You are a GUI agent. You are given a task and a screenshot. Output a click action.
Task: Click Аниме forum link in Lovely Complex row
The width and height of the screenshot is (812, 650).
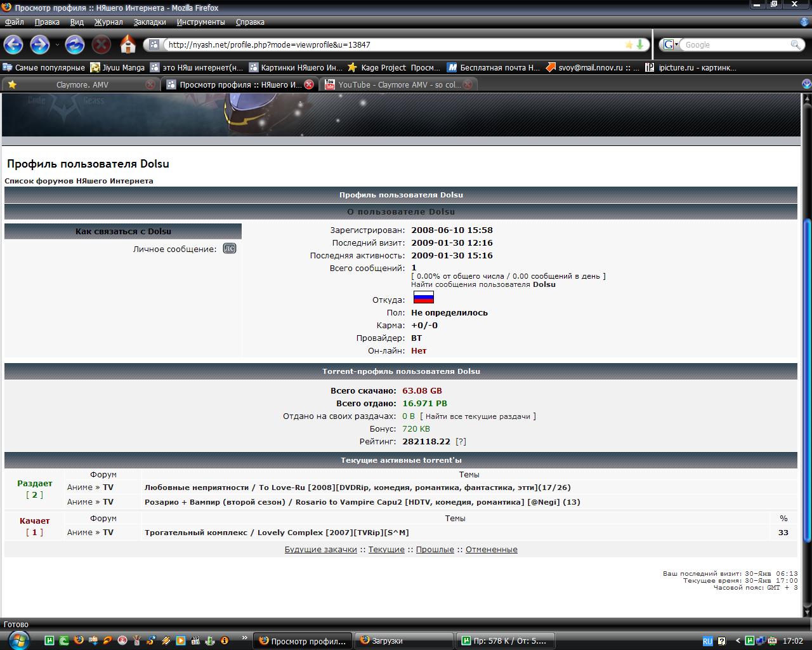coord(80,533)
